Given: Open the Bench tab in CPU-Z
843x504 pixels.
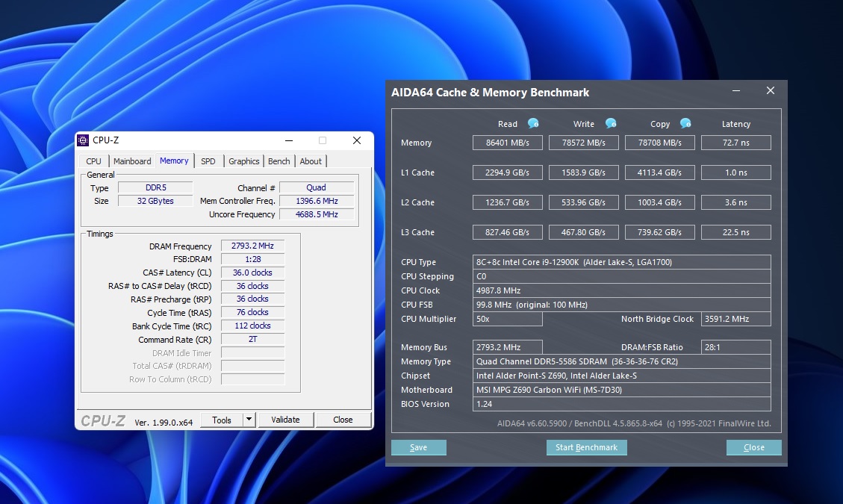Looking at the screenshot, I should pos(279,161).
